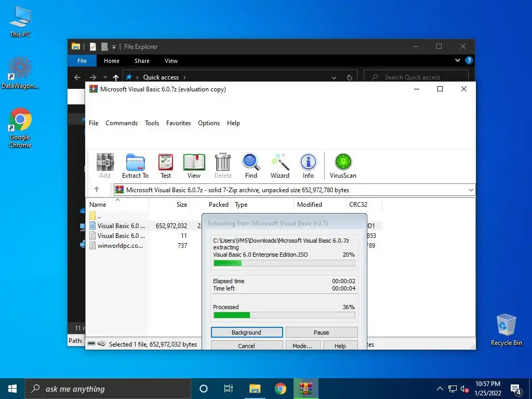
Task: Open the This PC desktop icon
Action: tap(20, 22)
